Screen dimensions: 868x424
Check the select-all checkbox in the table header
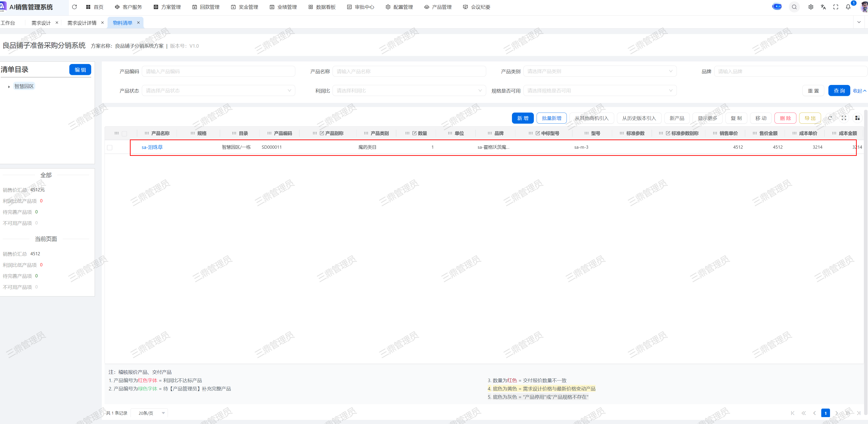click(124, 134)
